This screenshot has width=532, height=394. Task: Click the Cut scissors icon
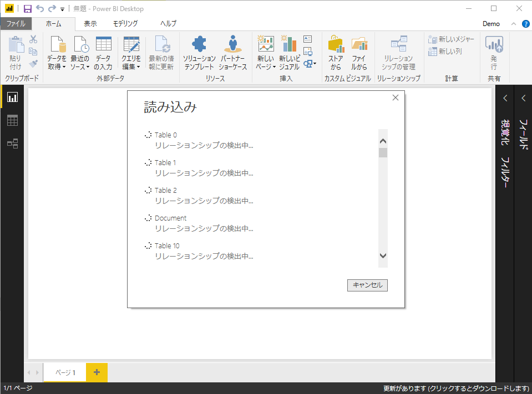pos(33,39)
